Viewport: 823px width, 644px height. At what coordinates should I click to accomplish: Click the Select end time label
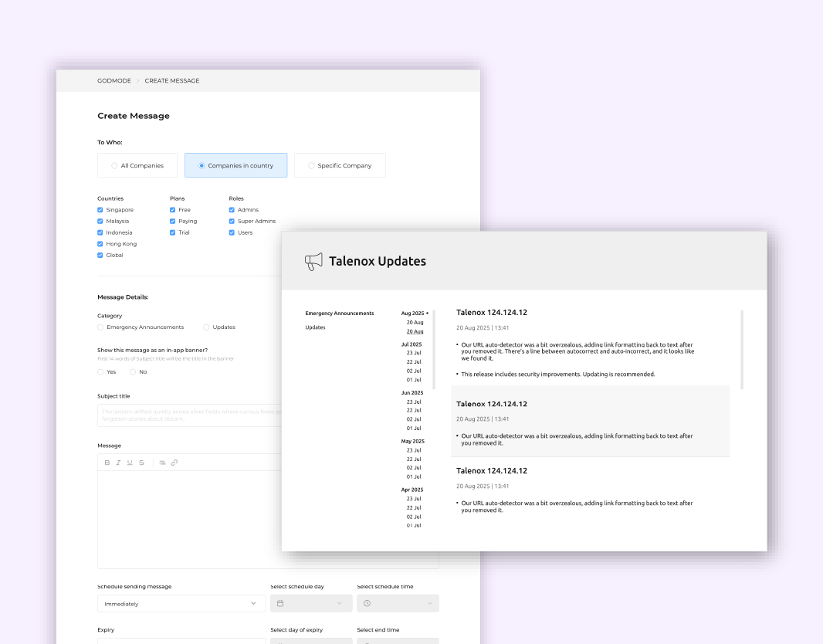tap(378, 630)
